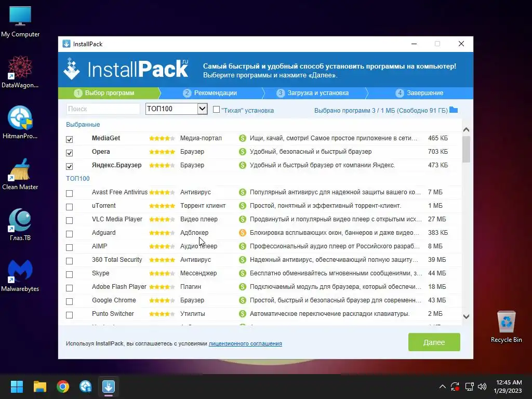Click the Выбрано программ 3 / 1 МБ status
This screenshot has width=532, height=399.
pyautogui.click(x=381, y=111)
